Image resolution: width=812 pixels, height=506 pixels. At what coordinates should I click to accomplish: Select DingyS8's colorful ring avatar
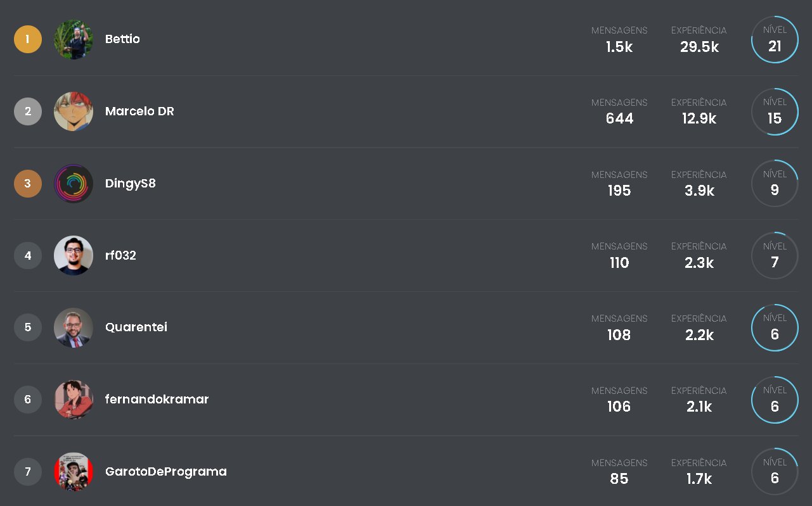(74, 184)
